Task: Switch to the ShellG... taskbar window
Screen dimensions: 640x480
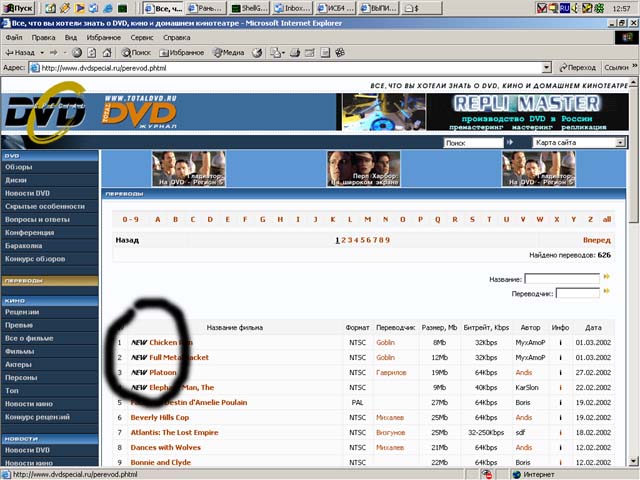Action: [x=249, y=8]
